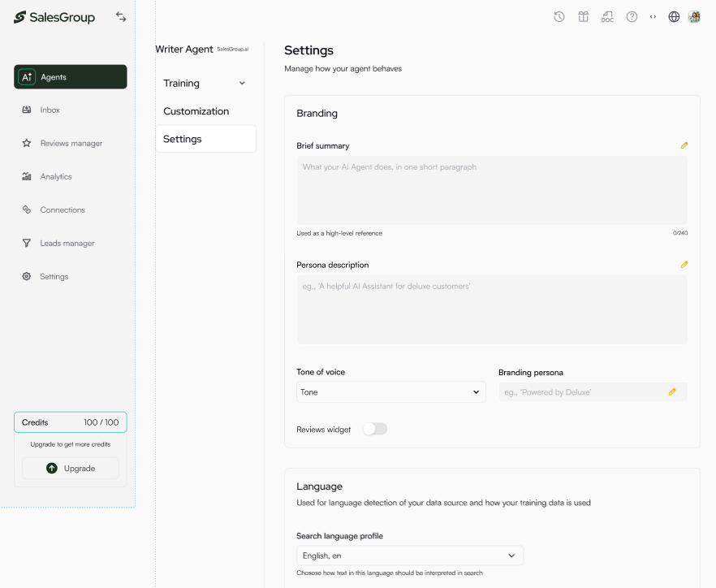Open the Tone of voice dropdown

coord(390,391)
